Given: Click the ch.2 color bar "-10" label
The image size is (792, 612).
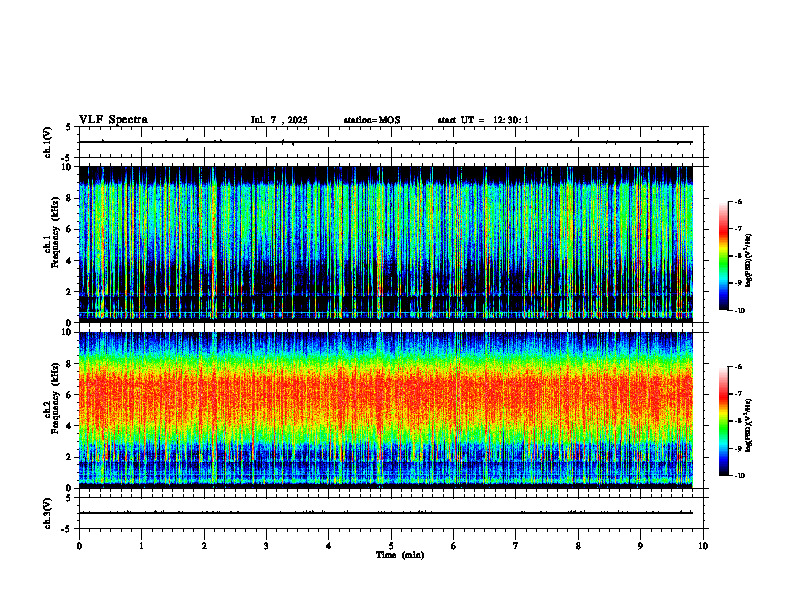Looking at the screenshot, I should [739, 476].
